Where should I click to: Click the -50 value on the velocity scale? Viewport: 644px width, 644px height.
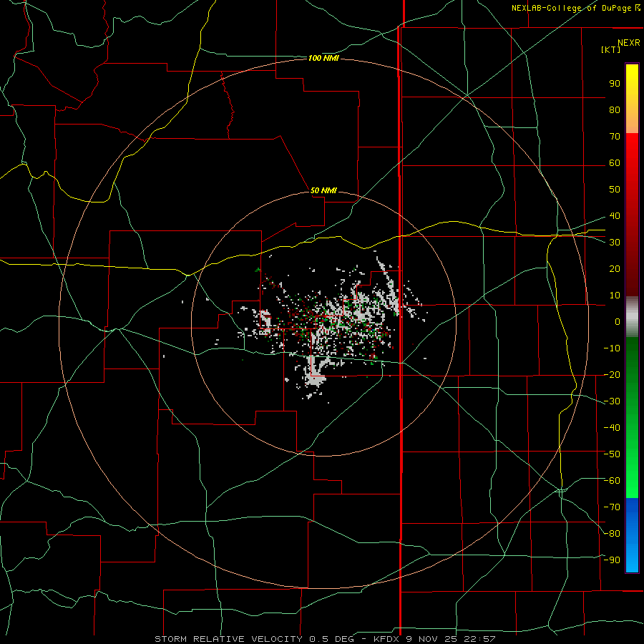tap(612, 454)
